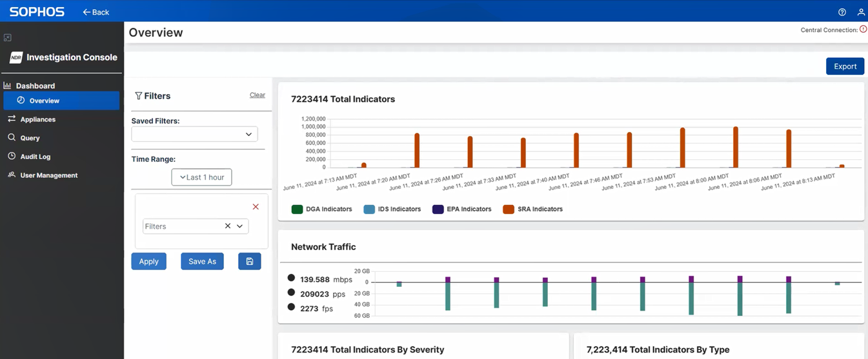Open the Audit Log menu item
The image size is (868, 359).
coord(35,157)
